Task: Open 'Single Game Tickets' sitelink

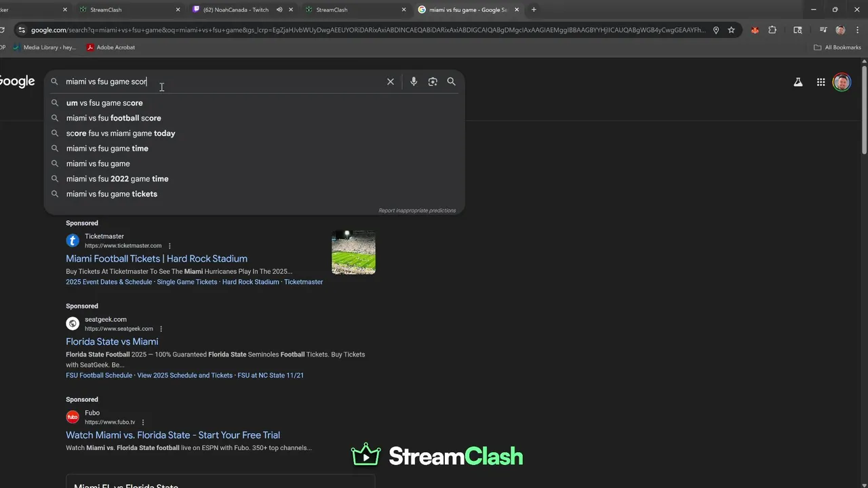Action: (x=187, y=282)
